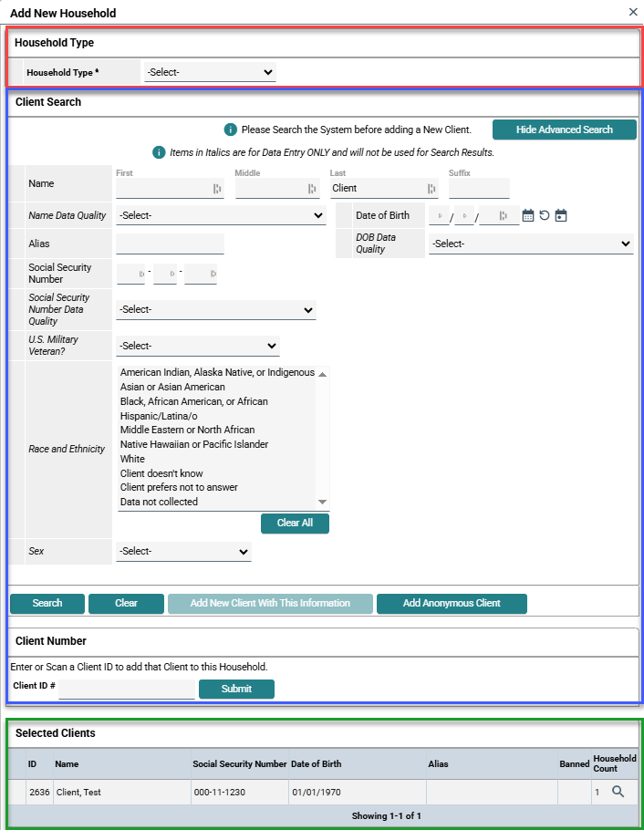Click the Client ID # input field
Screen dimensions: 644x830
click(127, 689)
